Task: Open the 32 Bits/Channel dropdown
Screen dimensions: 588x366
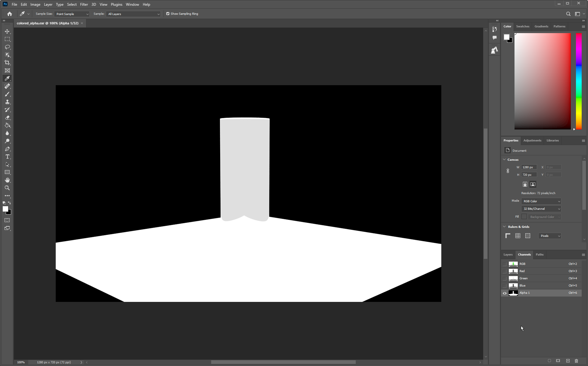Action: tap(541, 209)
